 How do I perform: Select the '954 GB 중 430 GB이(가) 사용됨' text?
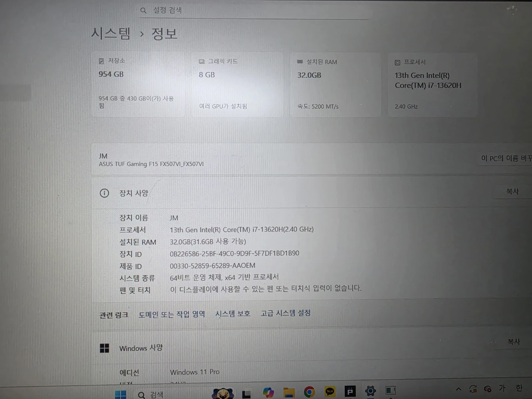tap(136, 102)
